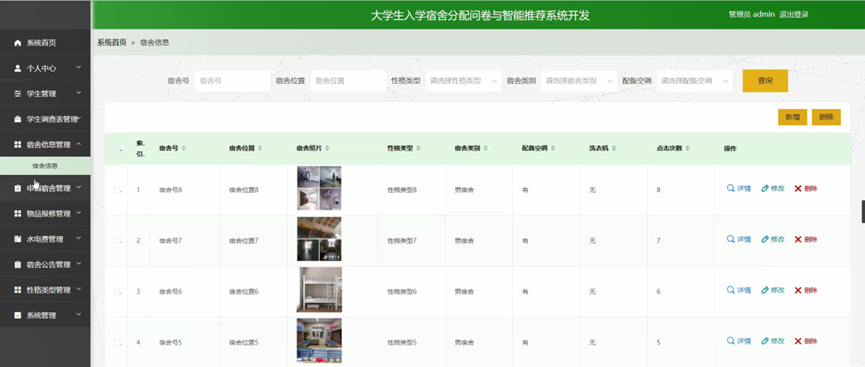Focus the 宿舍号 search input

point(233,81)
